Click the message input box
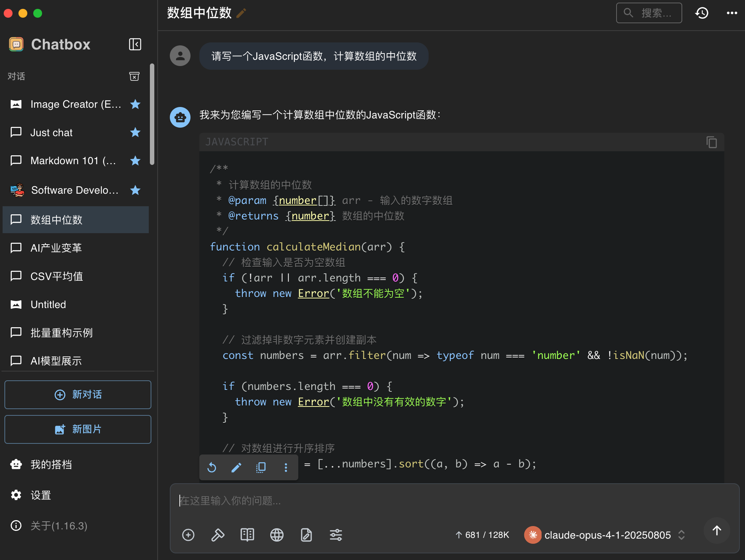This screenshot has width=745, height=560. pyautogui.click(x=454, y=501)
